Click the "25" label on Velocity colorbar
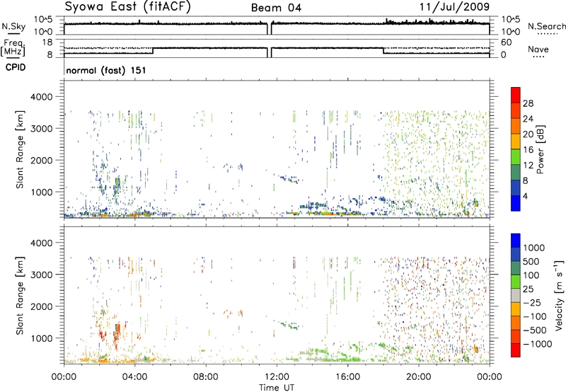The image size is (566, 392). click(x=529, y=289)
